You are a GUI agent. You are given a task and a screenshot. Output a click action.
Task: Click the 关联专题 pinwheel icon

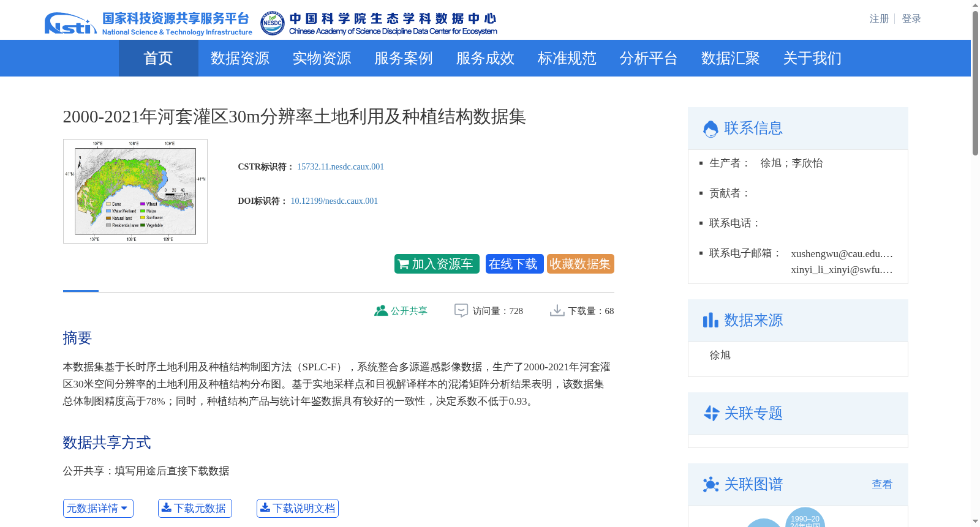[711, 413]
